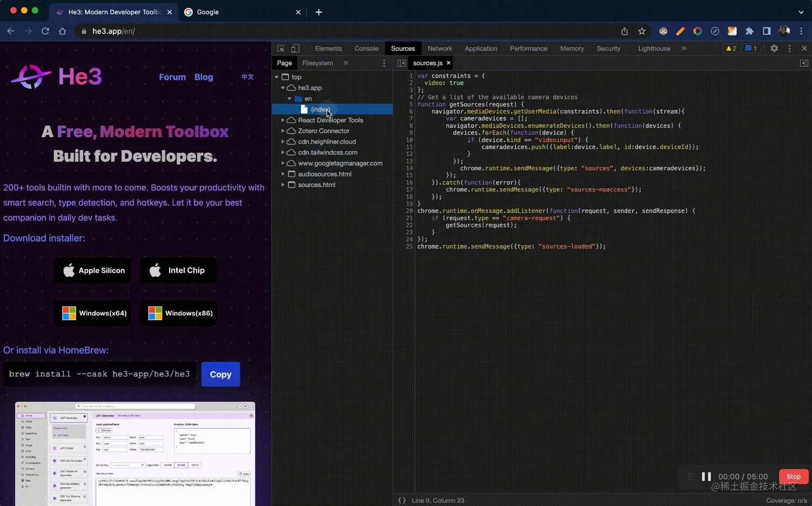Viewport: 812px width, 506px height.
Task: Select the Filesystem navigator tab
Action: click(x=317, y=63)
